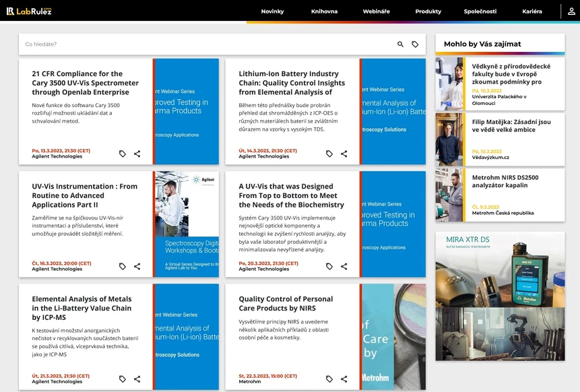Click the Co hledáte search field
This screenshot has height=392, width=580.
click(x=207, y=44)
